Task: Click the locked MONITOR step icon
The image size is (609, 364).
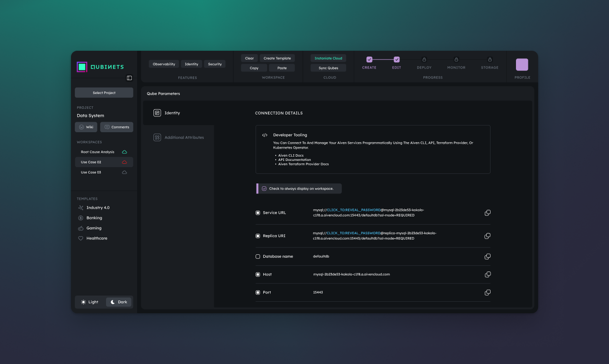Action: click(x=456, y=59)
